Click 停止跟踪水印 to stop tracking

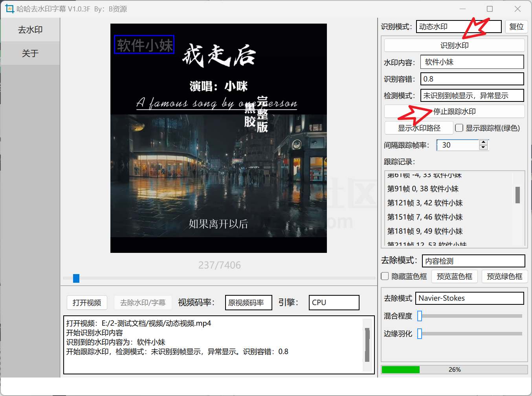(x=454, y=111)
